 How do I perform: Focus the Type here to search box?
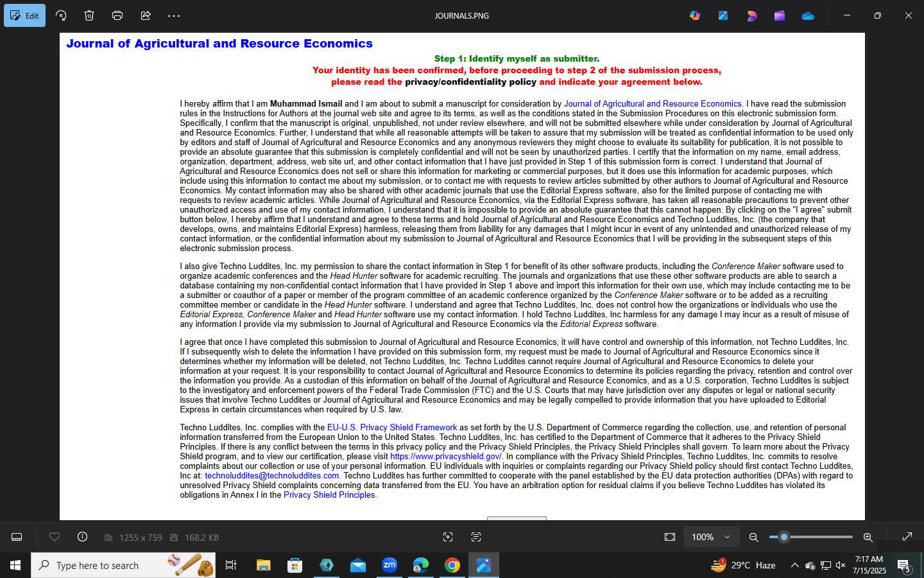[123, 565]
